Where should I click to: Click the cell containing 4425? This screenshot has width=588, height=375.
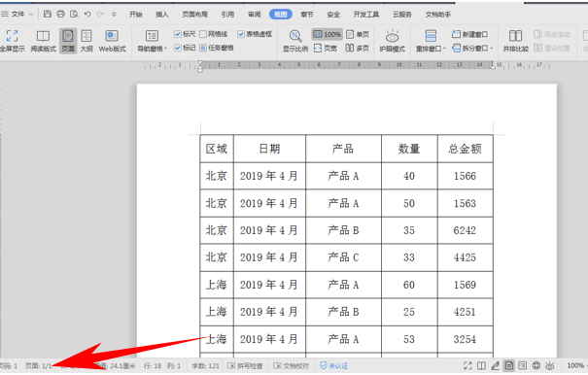coord(465,257)
